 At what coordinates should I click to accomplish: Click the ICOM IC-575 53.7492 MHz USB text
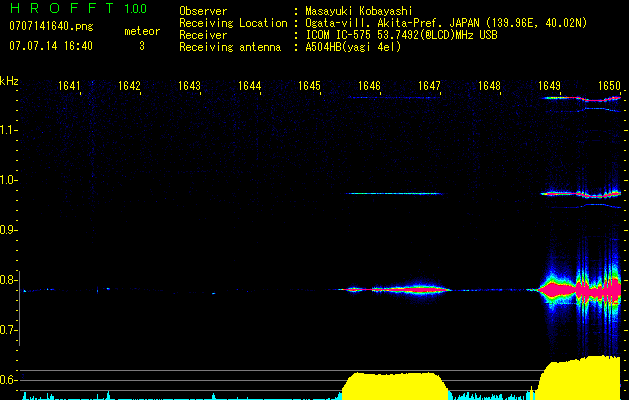tap(401, 35)
